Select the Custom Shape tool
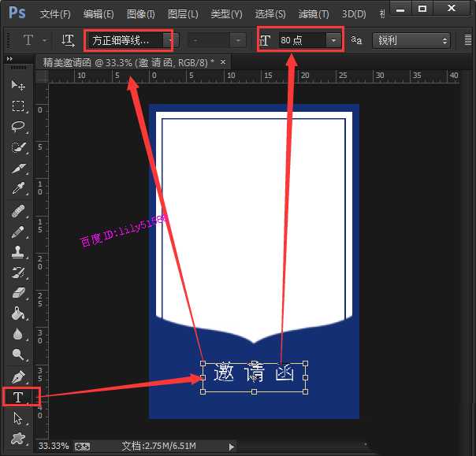 [18, 439]
